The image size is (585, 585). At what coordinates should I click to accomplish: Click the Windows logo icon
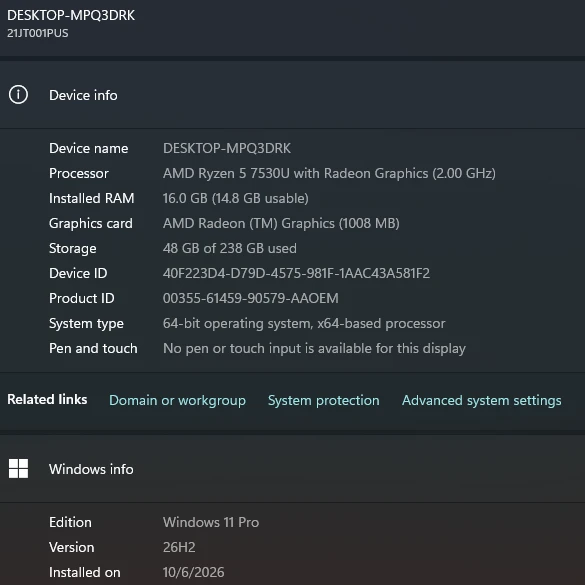18,468
